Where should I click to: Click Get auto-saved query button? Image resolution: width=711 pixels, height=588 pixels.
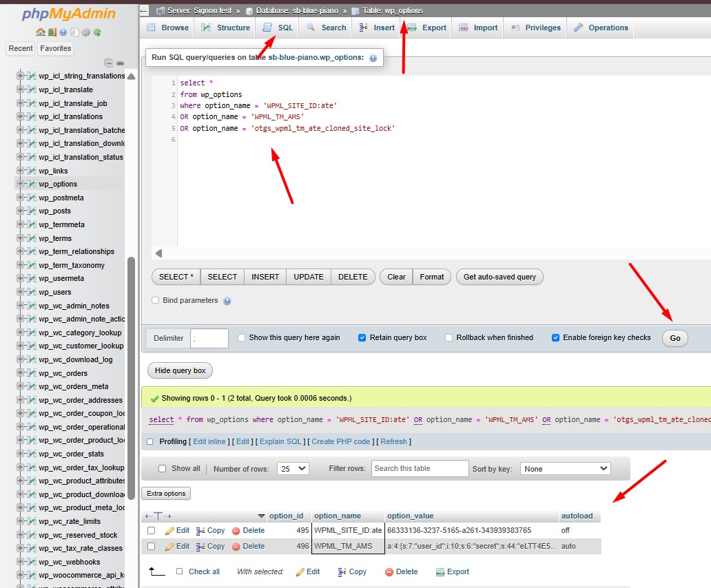(499, 277)
